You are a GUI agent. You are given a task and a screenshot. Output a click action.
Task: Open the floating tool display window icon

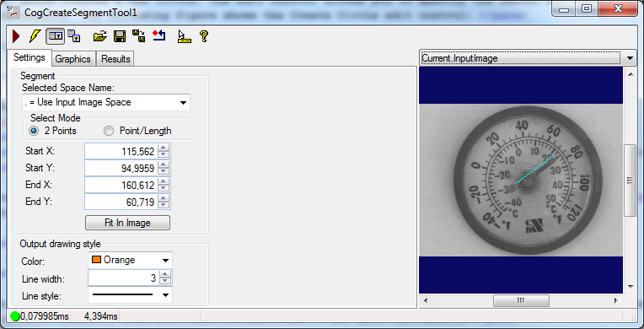[x=74, y=36]
